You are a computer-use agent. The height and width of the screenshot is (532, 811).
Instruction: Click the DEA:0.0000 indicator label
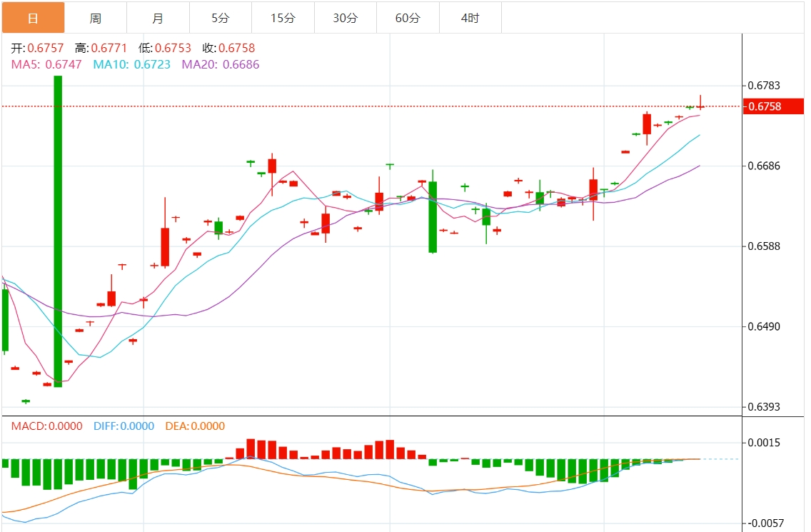[x=195, y=426]
